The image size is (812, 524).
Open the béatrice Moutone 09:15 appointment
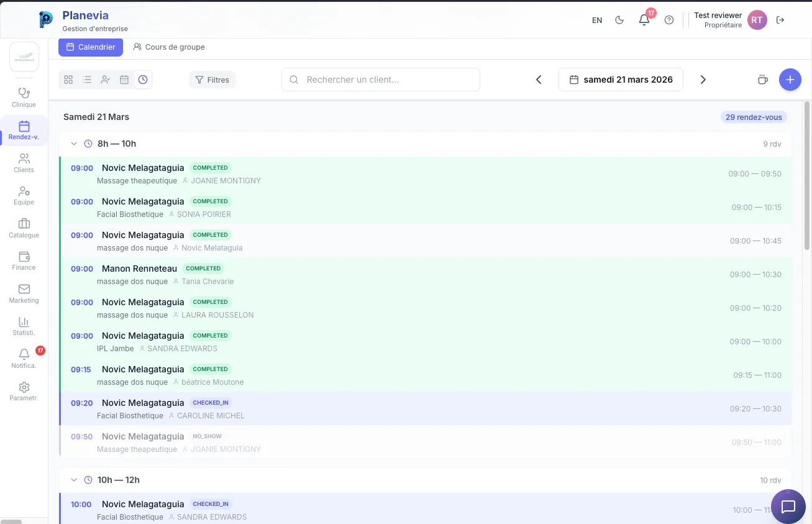pyautogui.click(x=426, y=375)
